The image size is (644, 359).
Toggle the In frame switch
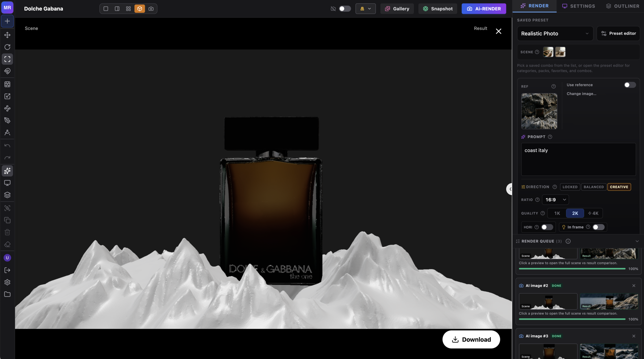tap(598, 227)
